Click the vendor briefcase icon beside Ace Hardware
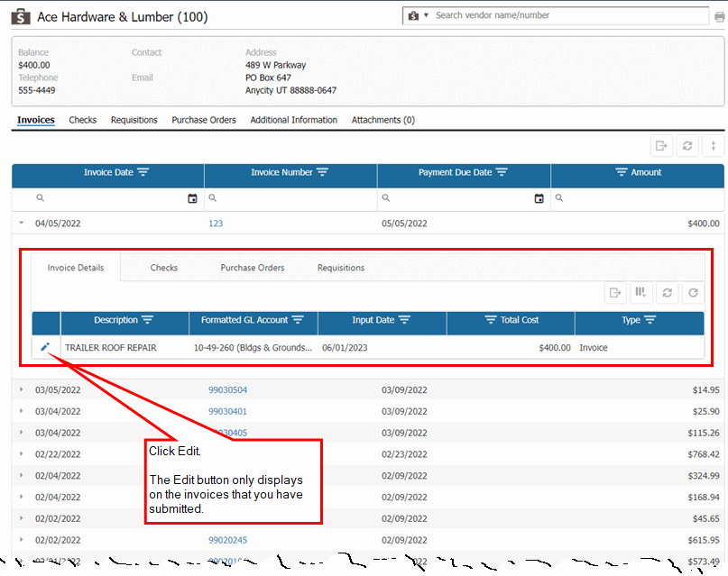The width and height of the screenshot is (728, 576). [21, 17]
